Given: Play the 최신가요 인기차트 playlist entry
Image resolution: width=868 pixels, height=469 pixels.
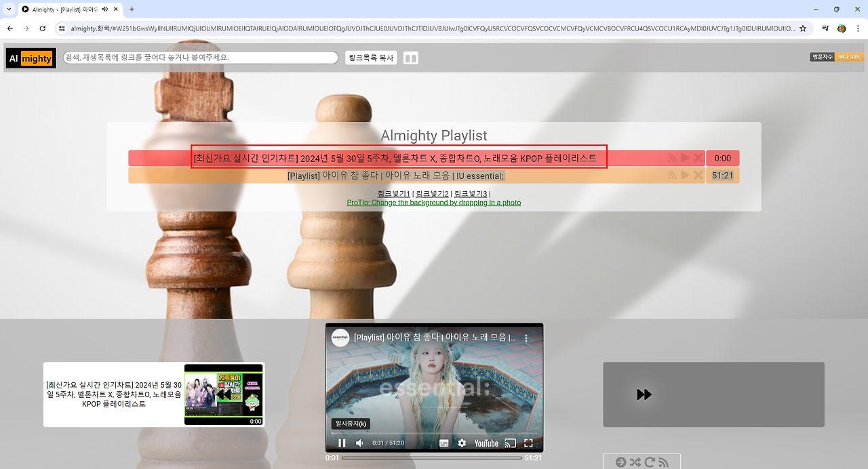Looking at the screenshot, I should (685, 157).
